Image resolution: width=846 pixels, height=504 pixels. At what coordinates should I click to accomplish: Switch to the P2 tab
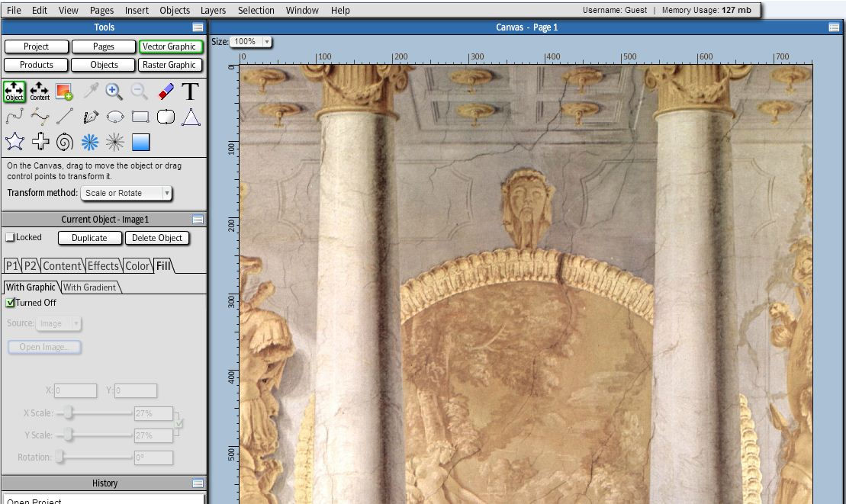coord(31,266)
